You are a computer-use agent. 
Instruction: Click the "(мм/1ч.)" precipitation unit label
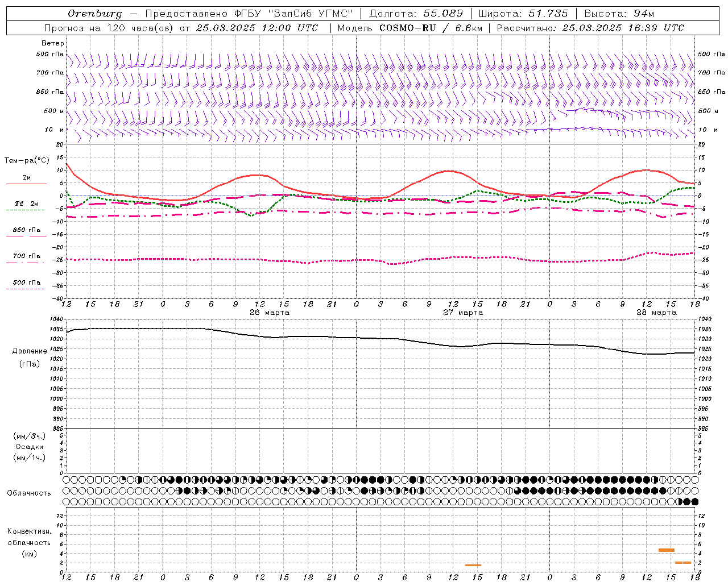point(30,458)
